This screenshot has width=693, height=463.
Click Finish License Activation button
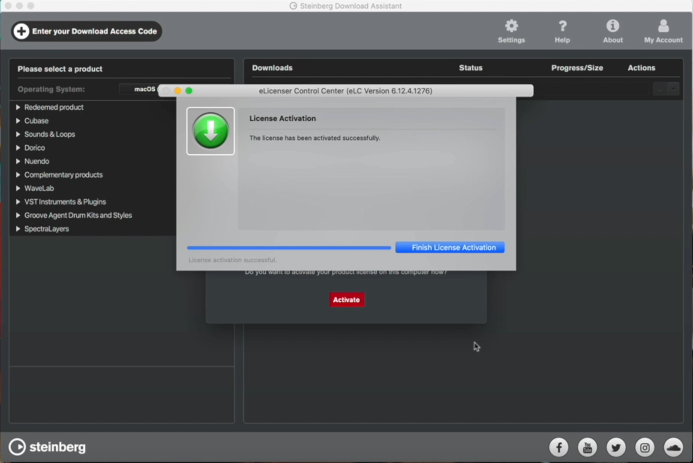[x=450, y=247]
